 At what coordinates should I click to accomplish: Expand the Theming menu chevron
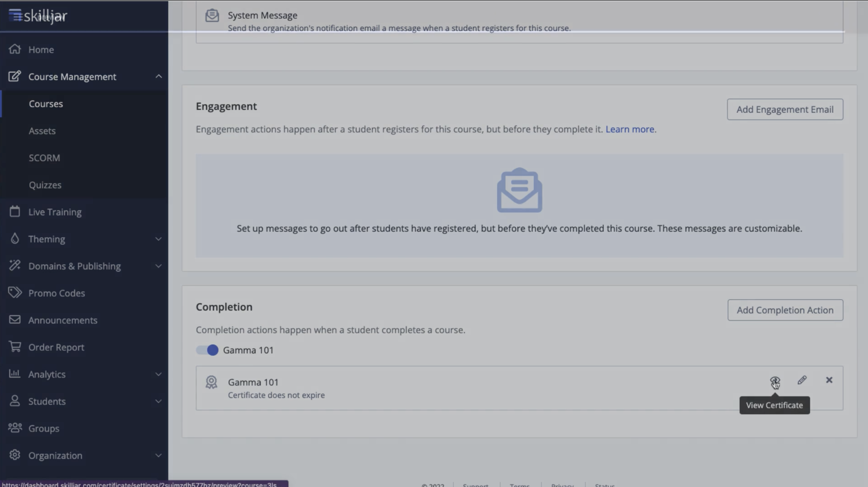[158, 239]
